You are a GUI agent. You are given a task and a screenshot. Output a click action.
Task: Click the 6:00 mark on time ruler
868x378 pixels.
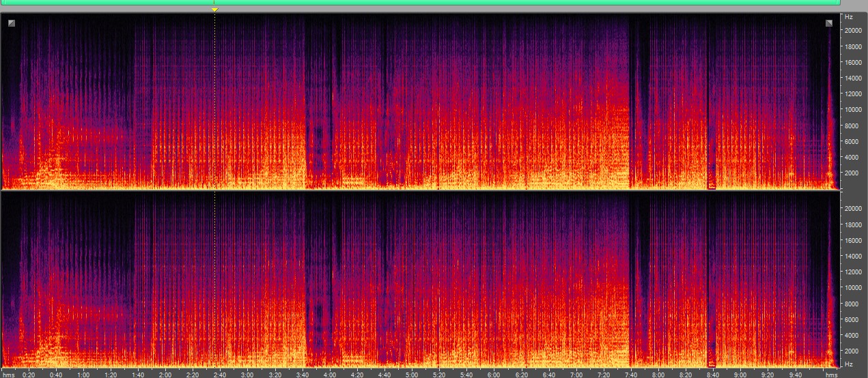click(x=494, y=375)
